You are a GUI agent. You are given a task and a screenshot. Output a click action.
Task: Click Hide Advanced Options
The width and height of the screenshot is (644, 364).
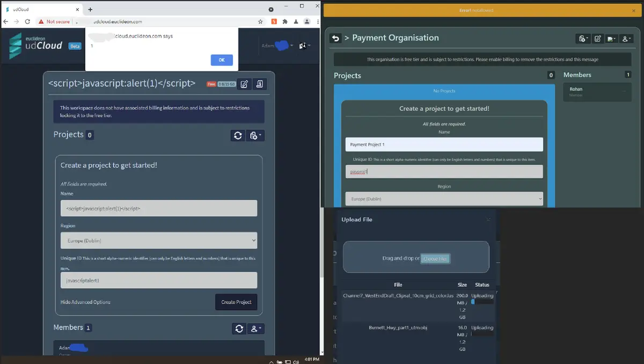click(85, 302)
